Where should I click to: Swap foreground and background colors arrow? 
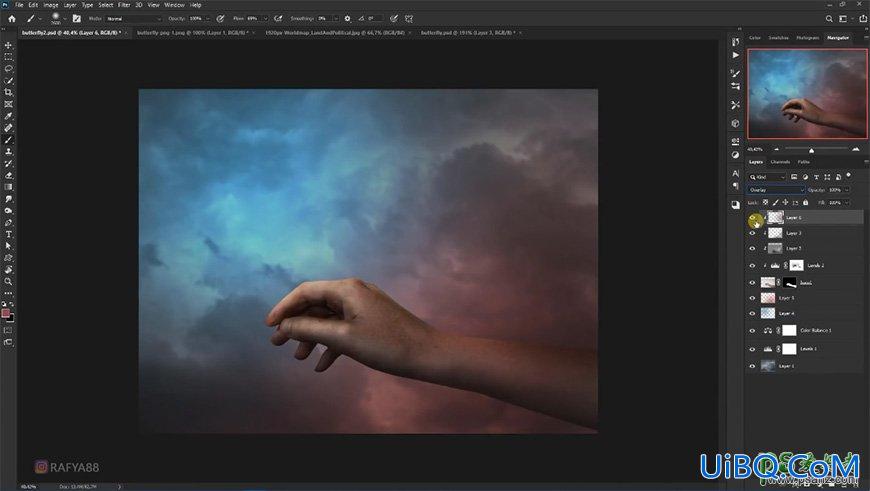point(12,304)
